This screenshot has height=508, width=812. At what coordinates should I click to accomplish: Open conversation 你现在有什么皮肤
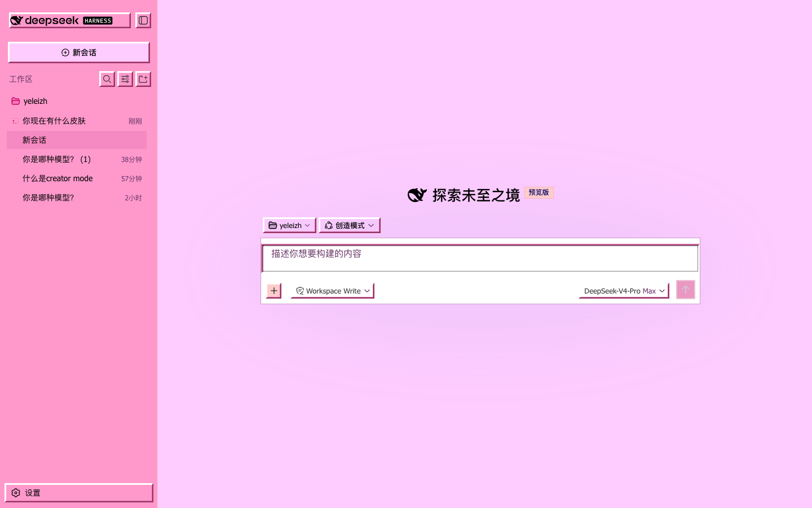pyautogui.click(x=77, y=121)
